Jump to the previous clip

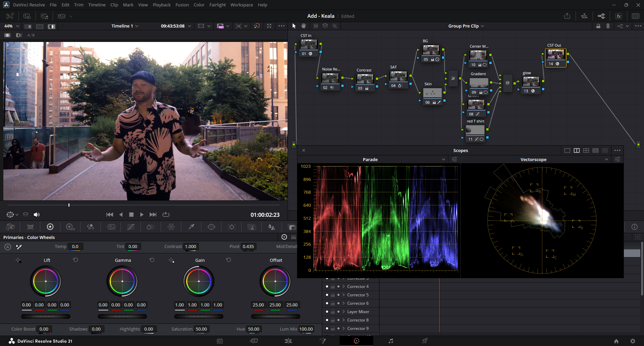[x=110, y=215]
